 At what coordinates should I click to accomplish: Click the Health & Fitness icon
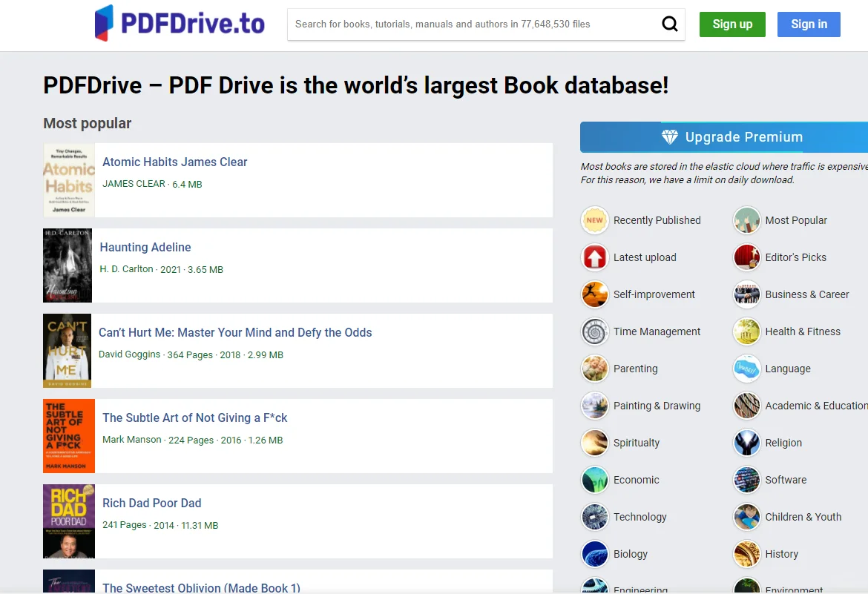click(x=747, y=331)
